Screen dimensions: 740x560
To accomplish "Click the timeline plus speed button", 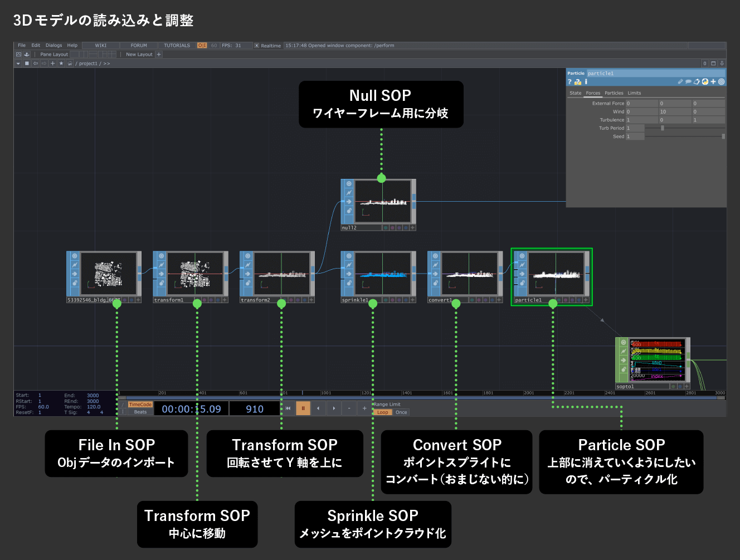I will (x=364, y=408).
